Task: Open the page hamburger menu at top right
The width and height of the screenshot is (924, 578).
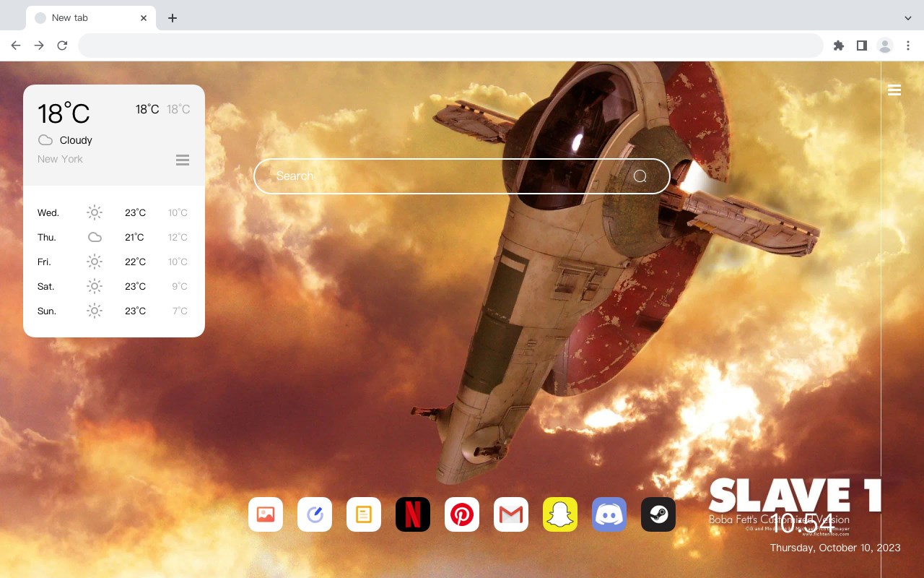Action: [x=894, y=90]
